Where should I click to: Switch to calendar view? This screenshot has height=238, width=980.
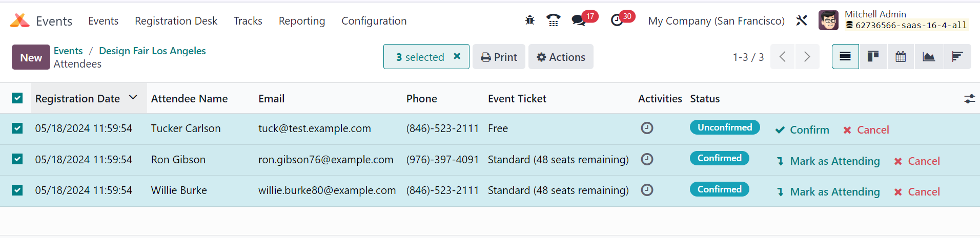click(901, 57)
